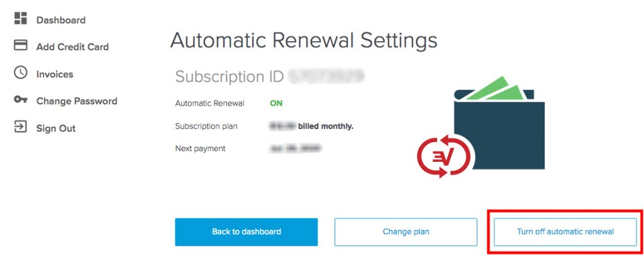Click the green ON renewal status
644x255 pixels.
click(276, 103)
